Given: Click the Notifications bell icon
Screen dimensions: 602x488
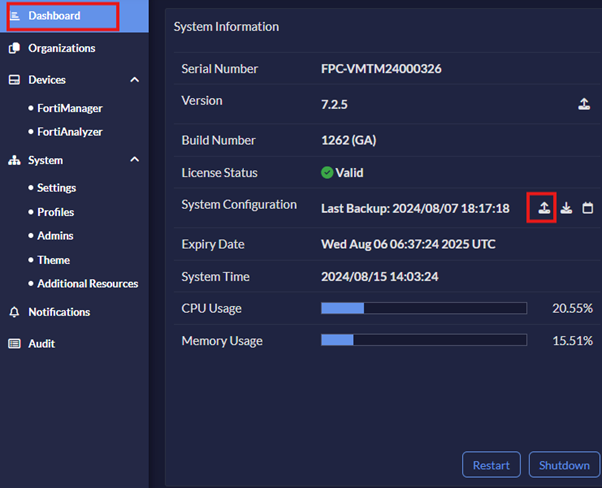Looking at the screenshot, I should coord(14,312).
